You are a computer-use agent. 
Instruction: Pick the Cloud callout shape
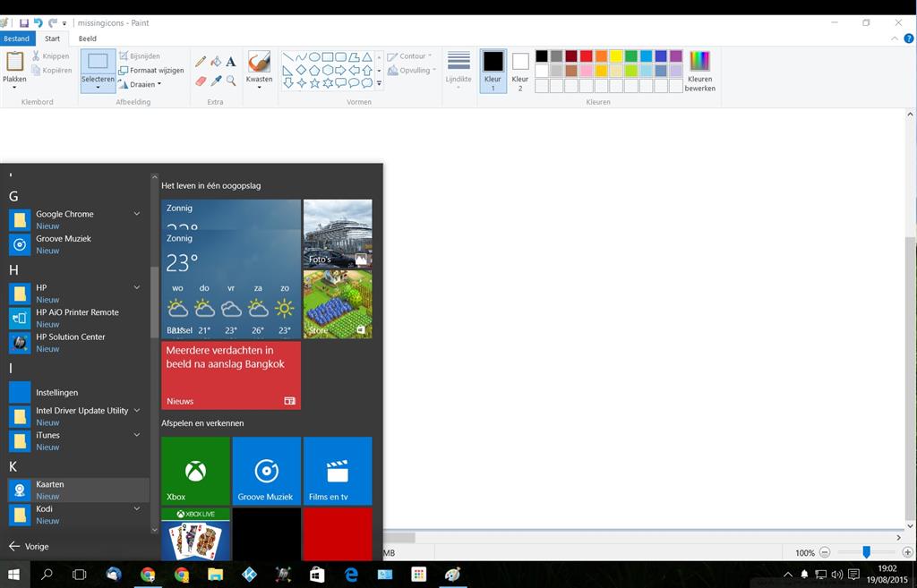pos(367,83)
